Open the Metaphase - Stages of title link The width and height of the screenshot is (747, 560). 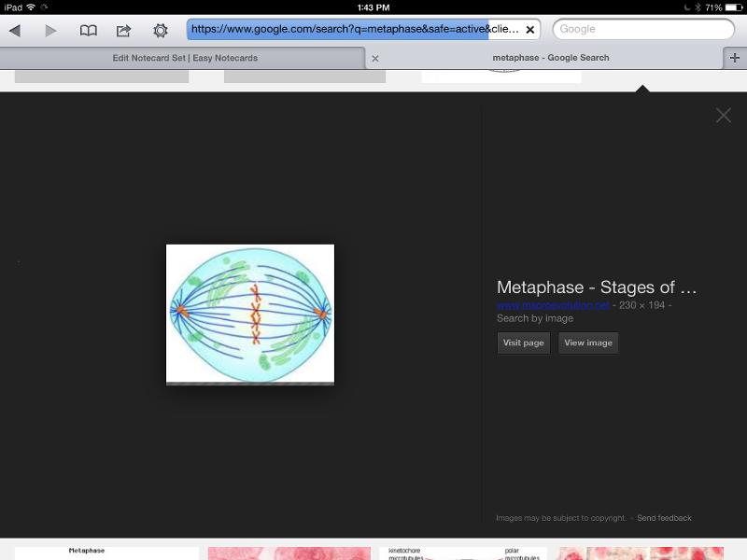[x=597, y=287]
